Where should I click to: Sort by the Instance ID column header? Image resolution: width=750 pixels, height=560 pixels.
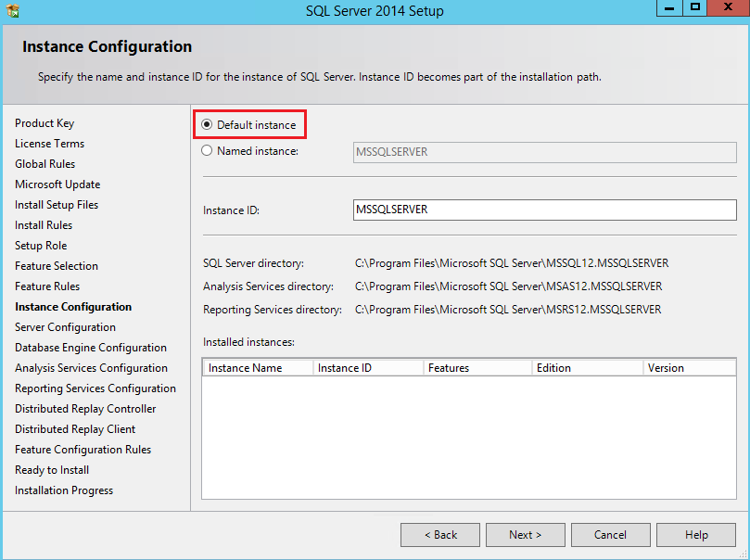(x=368, y=368)
